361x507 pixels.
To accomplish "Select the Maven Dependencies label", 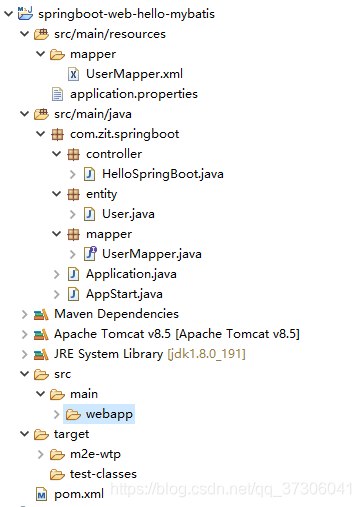I will coord(116,314).
